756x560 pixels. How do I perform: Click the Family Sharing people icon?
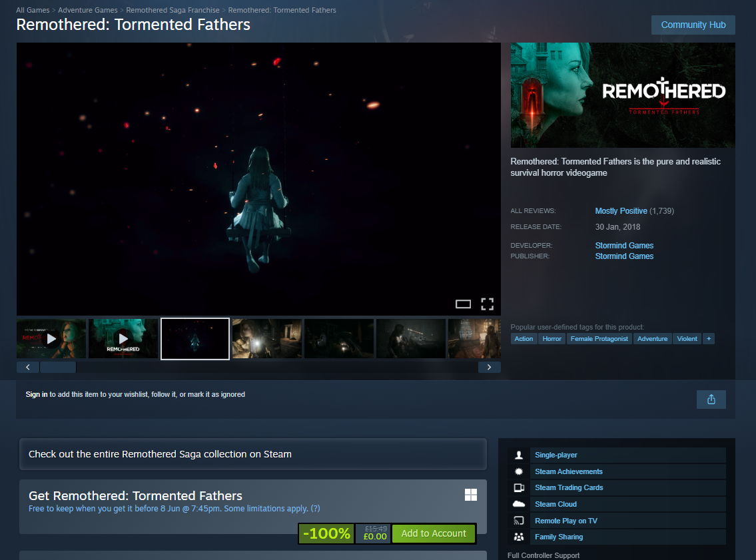(519, 537)
